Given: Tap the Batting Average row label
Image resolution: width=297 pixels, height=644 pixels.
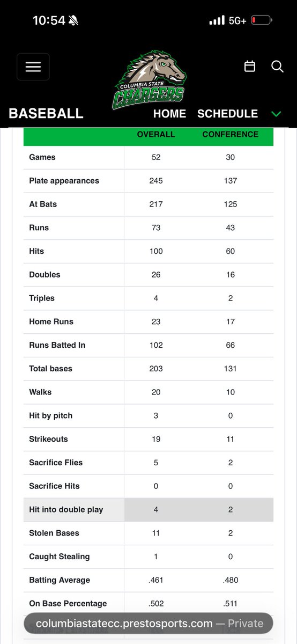Looking at the screenshot, I should pos(60,580).
